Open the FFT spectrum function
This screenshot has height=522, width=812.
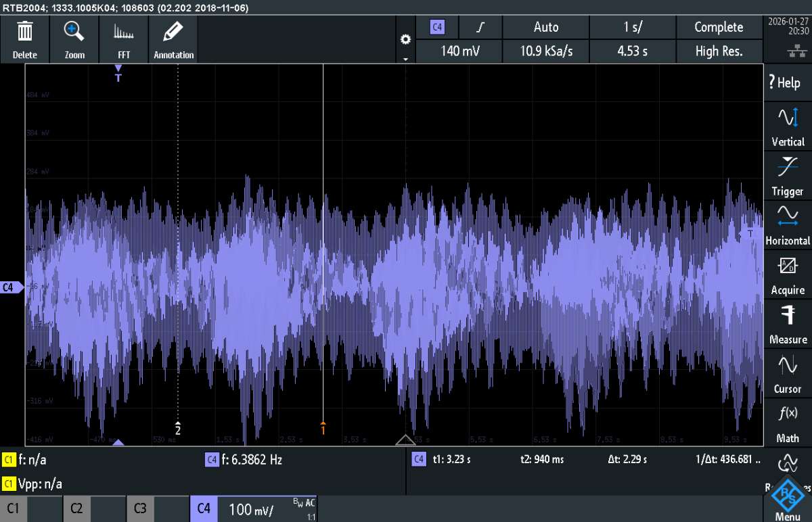124,39
